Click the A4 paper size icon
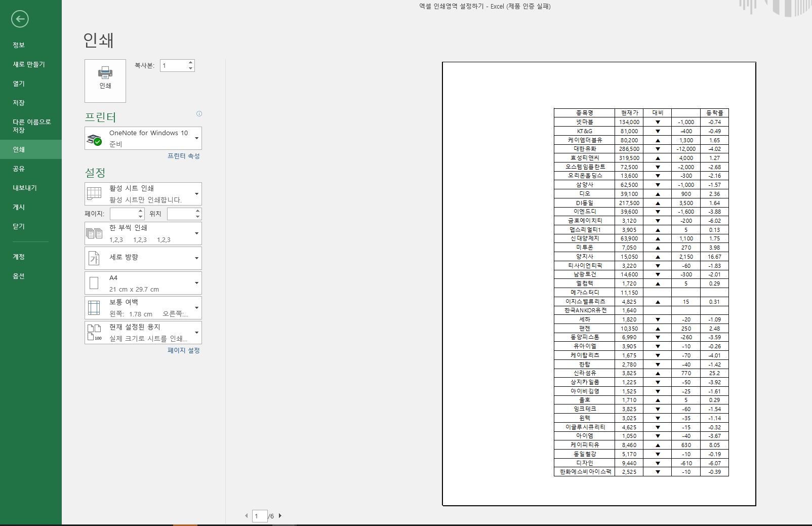 (x=94, y=283)
